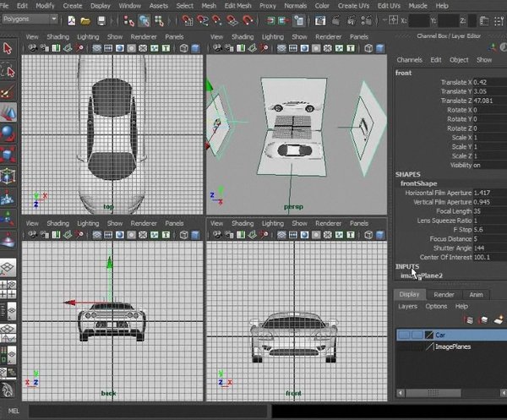Screen dimensions: 507x420
Task: Click the Lasso select tool
Action: pyautogui.click(x=8, y=71)
